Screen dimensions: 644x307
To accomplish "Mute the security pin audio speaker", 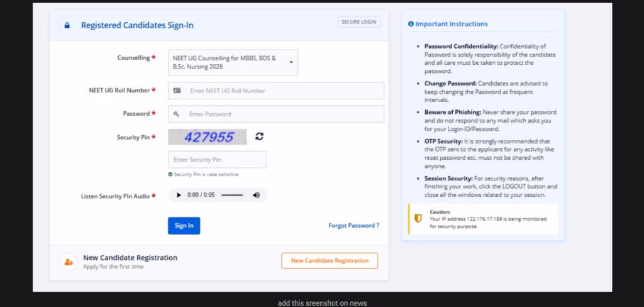I will coord(257,195).
